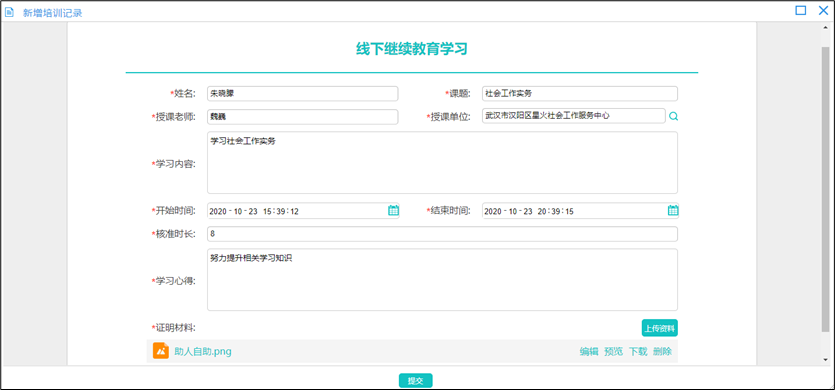Click the vertical scrollbar thumb
The height and width of the screenshot is (390, 835).
pyautogui.click(x=825, y=189)
